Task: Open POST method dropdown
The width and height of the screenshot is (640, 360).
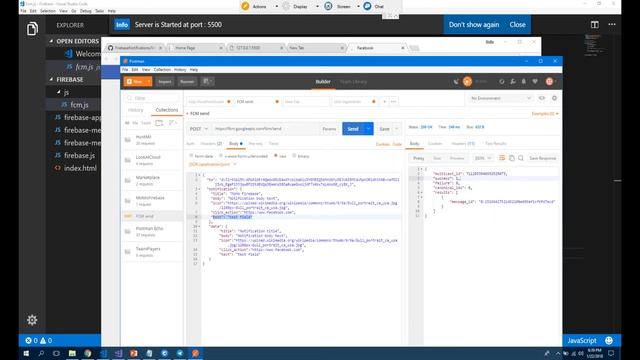Action: pos(198,129)
